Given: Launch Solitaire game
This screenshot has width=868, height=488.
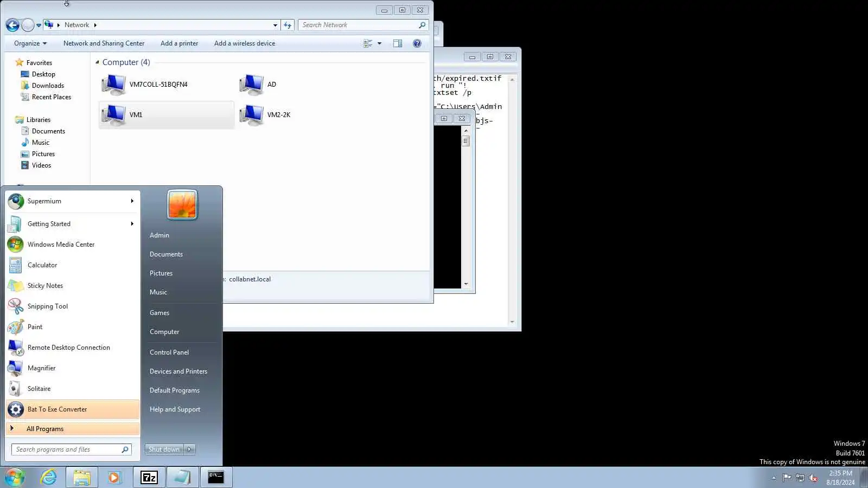Looking at the screenshot, I should click(x=72, y=389).
